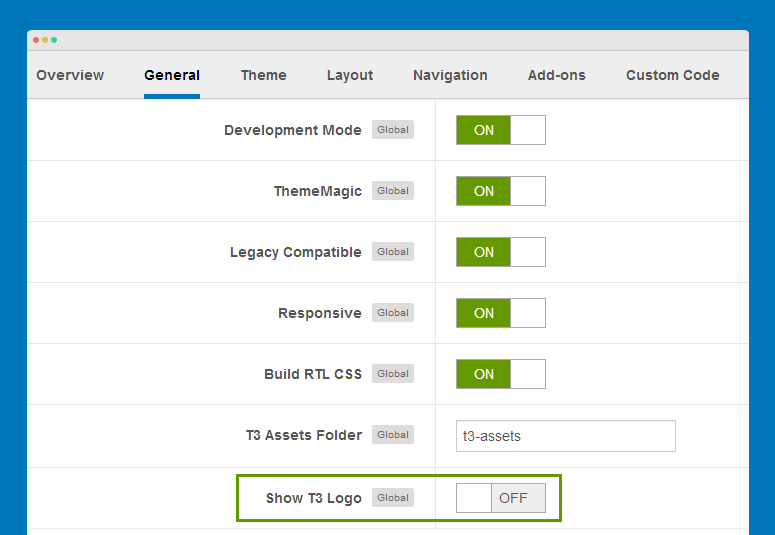Open the Layout tab
Image resolution: width=775 pixels, height=535 pixels.
(350, 75)
